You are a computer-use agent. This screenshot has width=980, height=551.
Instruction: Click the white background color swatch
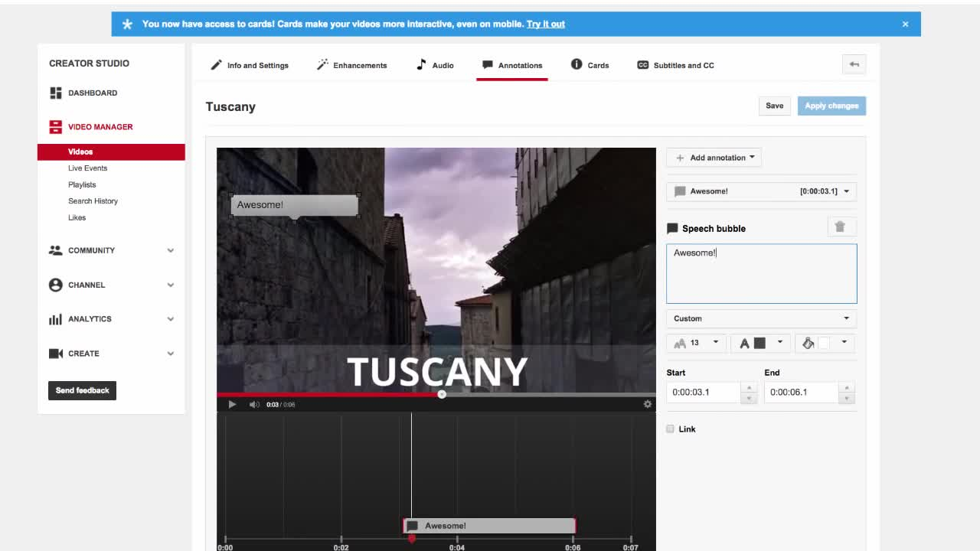[x=824, y=343]
